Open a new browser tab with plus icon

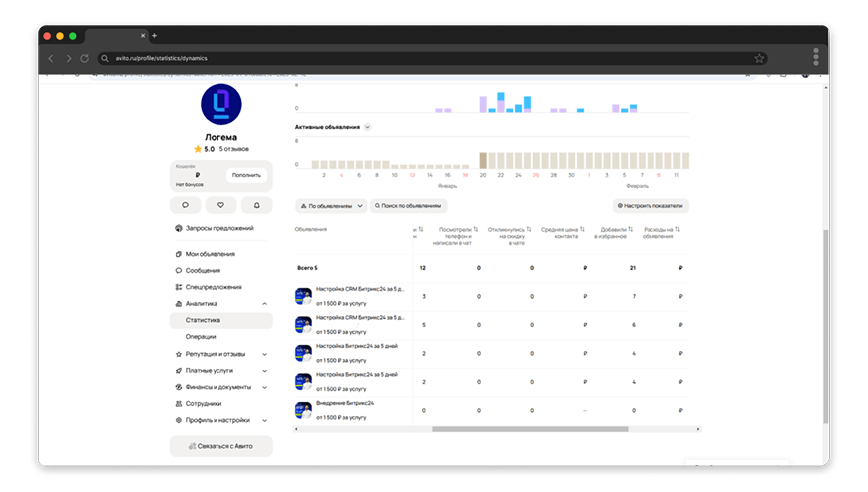pyautogui.click(x=155, y=35)
